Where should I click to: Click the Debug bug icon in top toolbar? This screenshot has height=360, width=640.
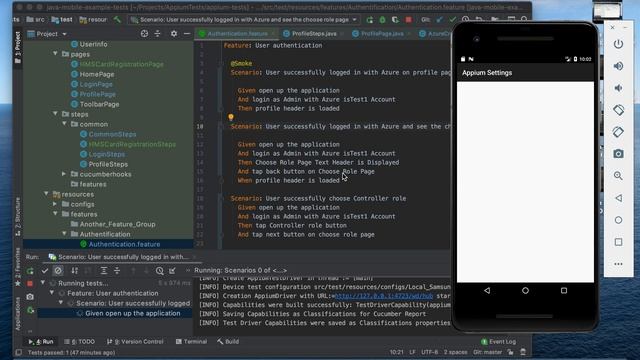coord(382,20)
